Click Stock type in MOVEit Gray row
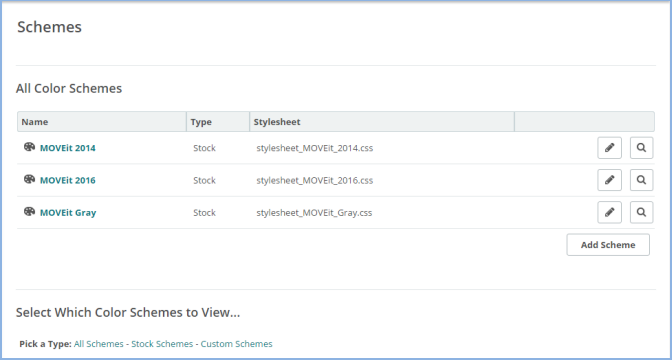 (x=204, y=213)
